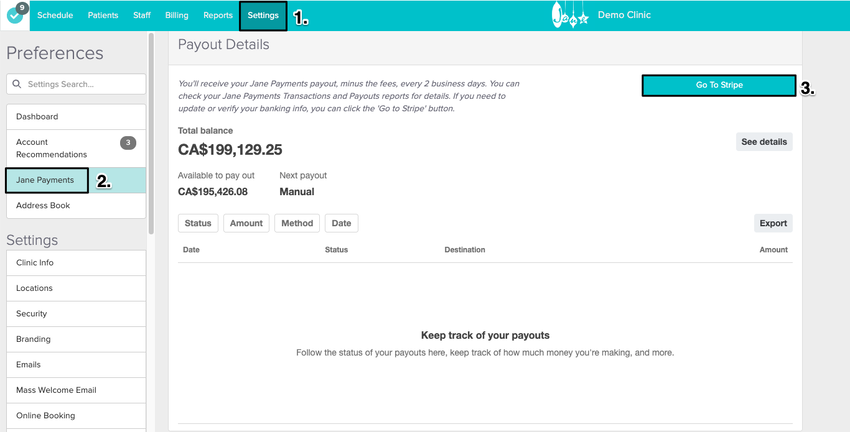Open Online Booking settings
Viewport: 850px width, 432px height.
(76, 415)
